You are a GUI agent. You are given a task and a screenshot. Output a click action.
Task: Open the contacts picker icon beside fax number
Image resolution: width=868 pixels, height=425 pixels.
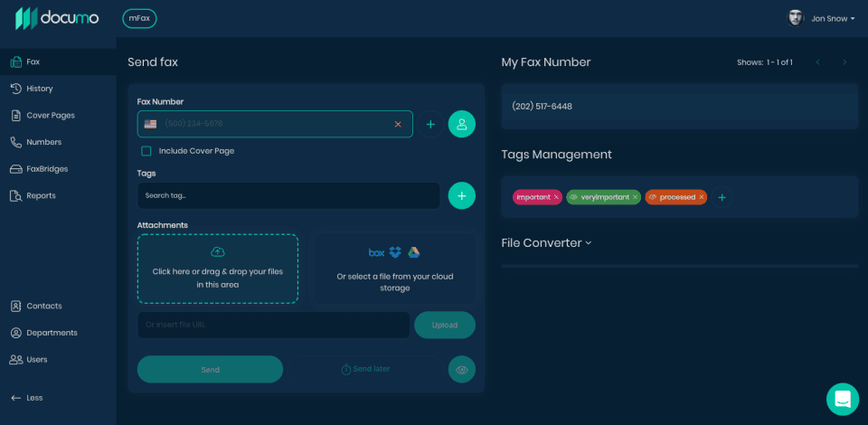461,124
